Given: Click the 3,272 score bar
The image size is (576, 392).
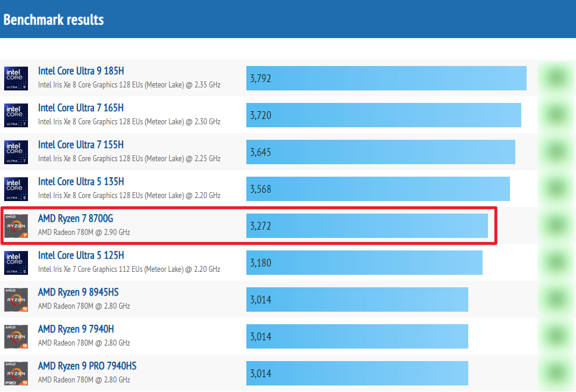Looking at the screenshot, I should click(367, 225).
